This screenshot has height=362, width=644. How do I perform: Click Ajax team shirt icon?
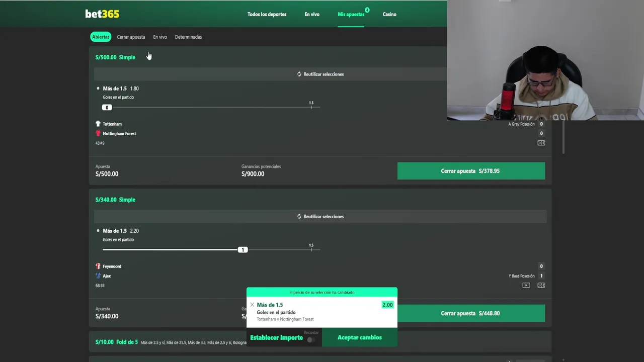click(98, 276)
